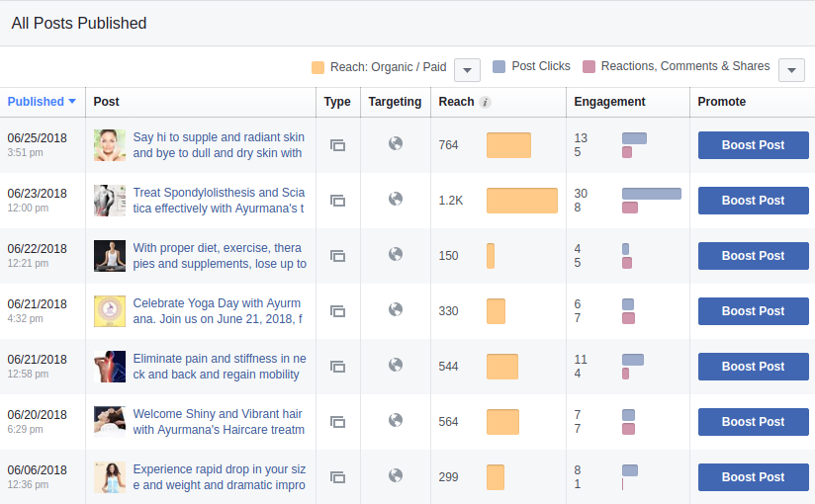The height and width of the screenshot is (504, 815).
Task: Click the post type icon for 06/06/2018 post
Action: point(337,477)
